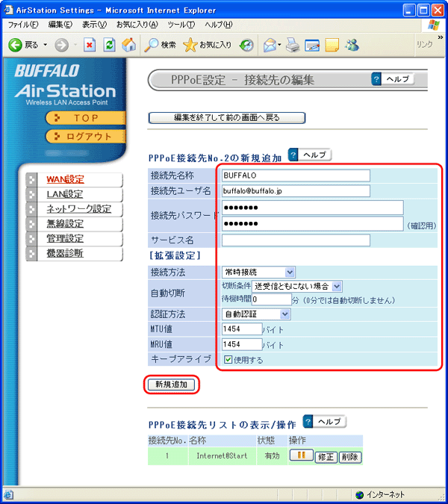Click the Internet Explorer window title icon
This screenshot has height=504, width=448.
click(x=8, y=10)
